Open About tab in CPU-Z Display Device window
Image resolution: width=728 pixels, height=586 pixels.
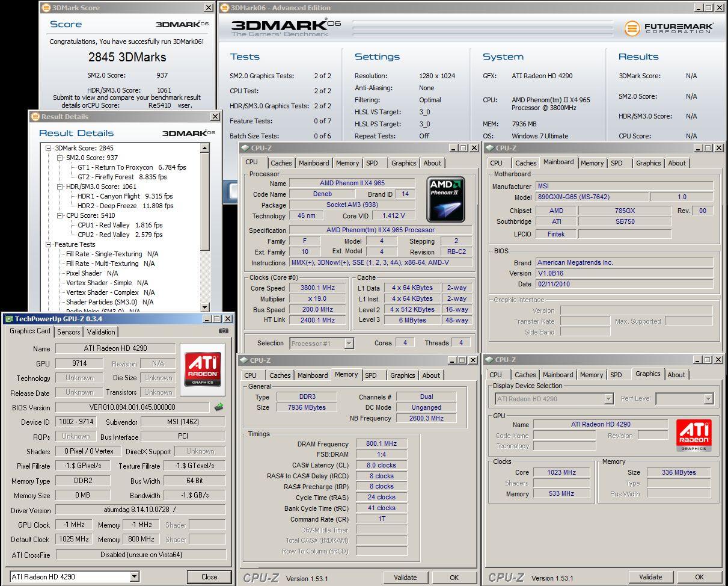[676, 375]
